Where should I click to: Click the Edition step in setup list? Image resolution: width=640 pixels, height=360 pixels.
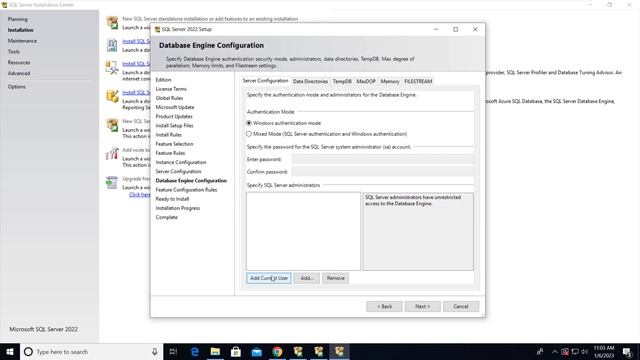coord(163,80)
